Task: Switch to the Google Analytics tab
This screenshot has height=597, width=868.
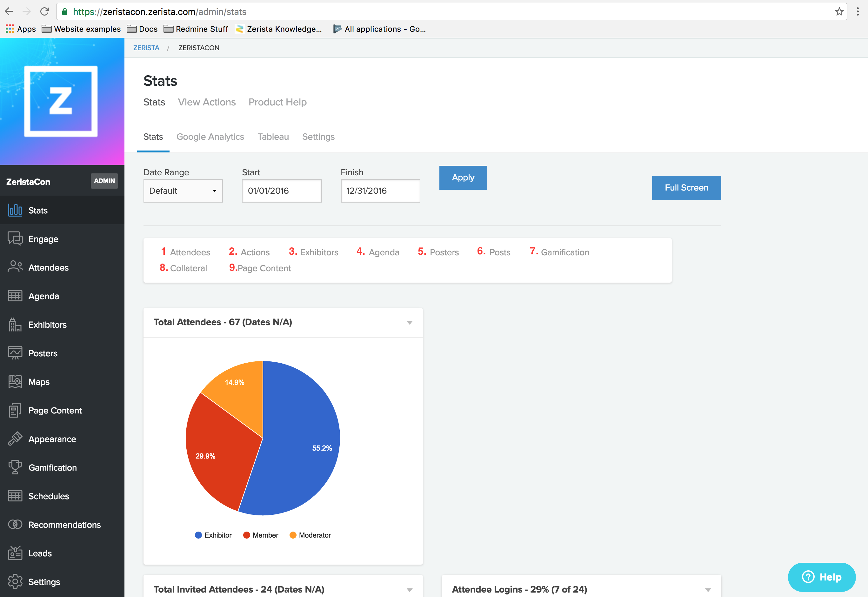Action: click(210, 137)
